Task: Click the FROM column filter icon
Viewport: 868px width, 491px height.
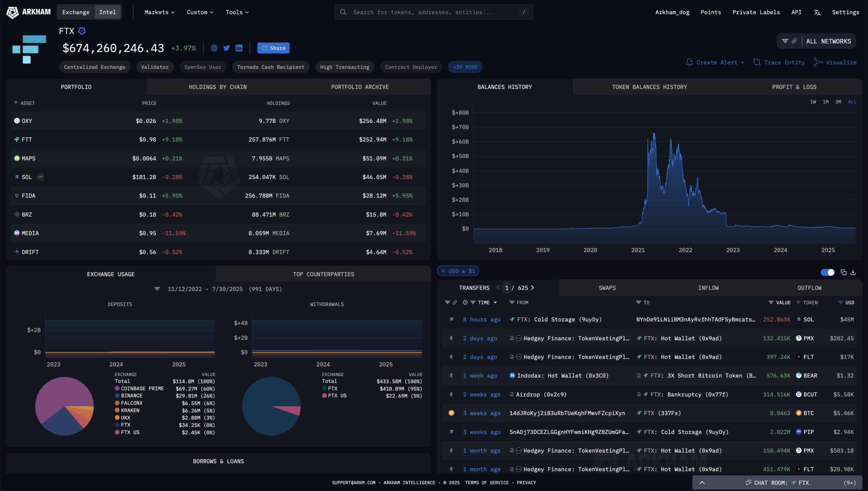Action: [x=512, y=302]
